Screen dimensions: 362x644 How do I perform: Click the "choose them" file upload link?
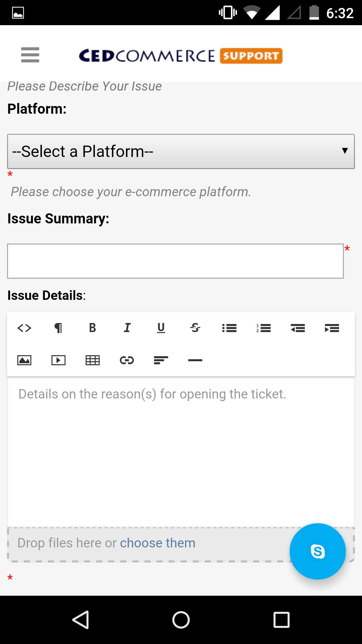[x=158, y=543]
